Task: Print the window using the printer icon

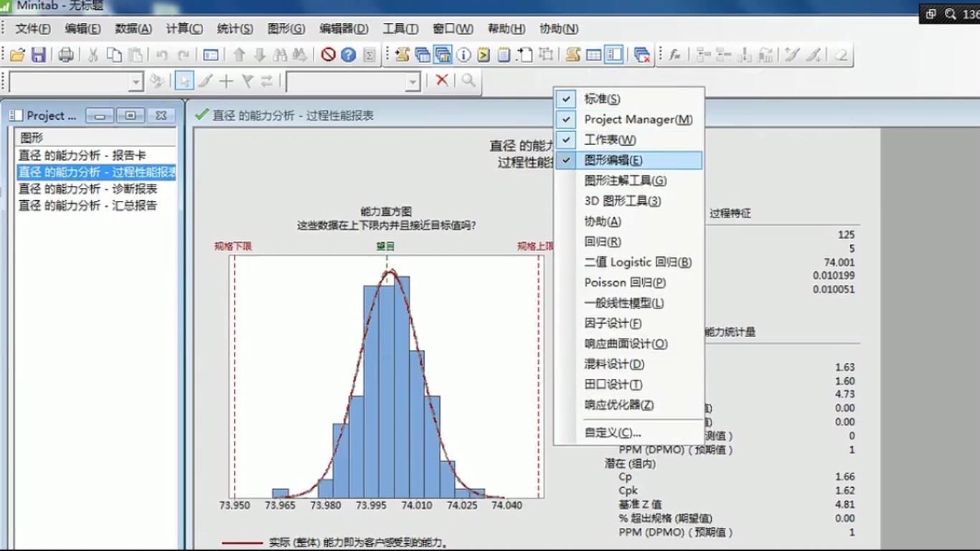Action: (x=65, y=55)
